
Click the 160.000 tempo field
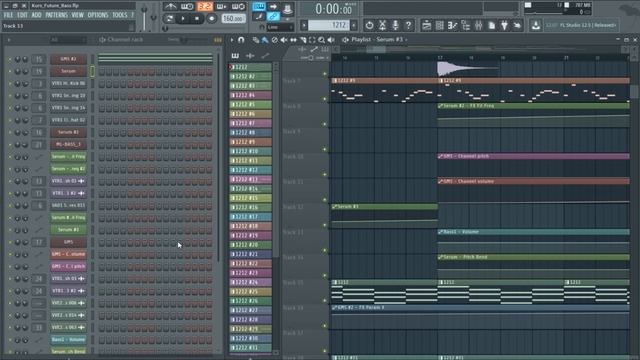point(233,19)
